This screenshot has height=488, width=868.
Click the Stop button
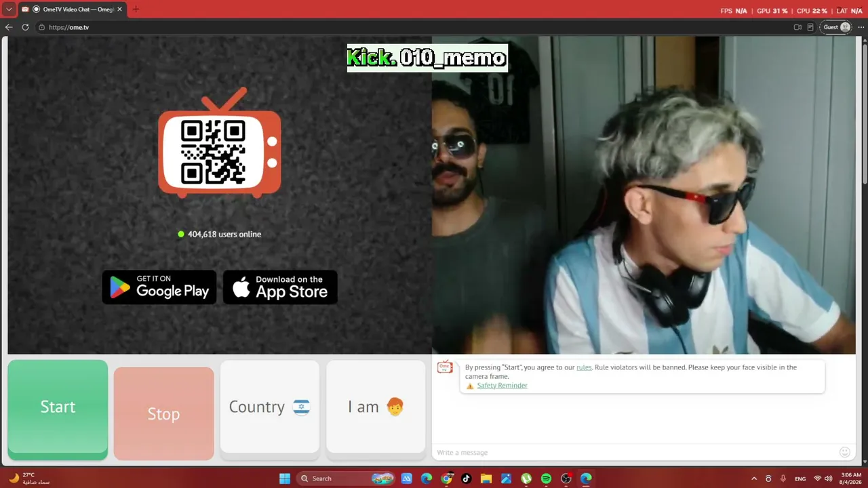click(163, 413)
